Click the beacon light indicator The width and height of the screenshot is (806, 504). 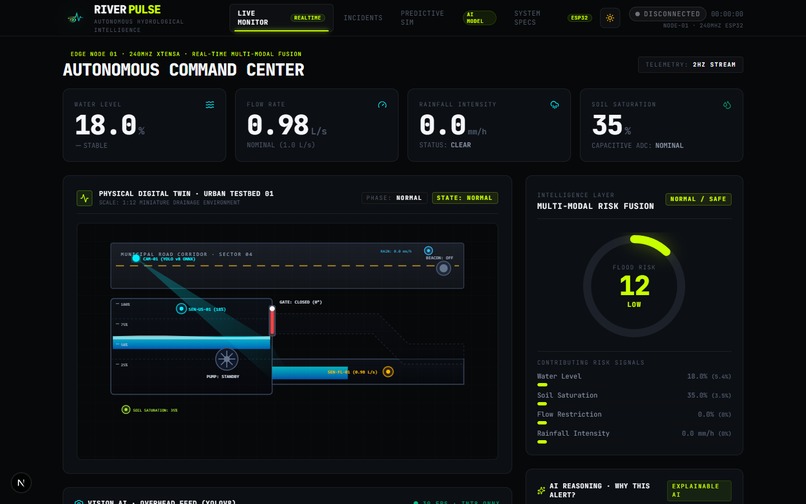[x=443, y=268]
